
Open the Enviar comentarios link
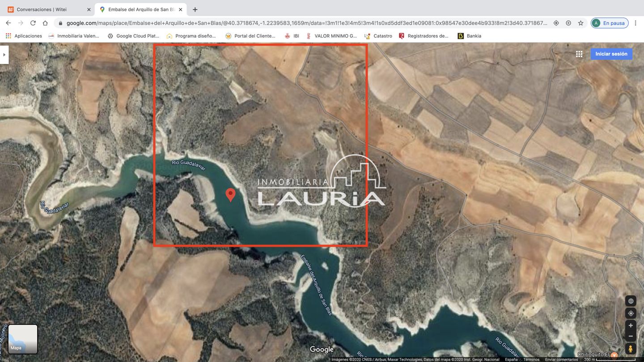click(x=561, y=359)
